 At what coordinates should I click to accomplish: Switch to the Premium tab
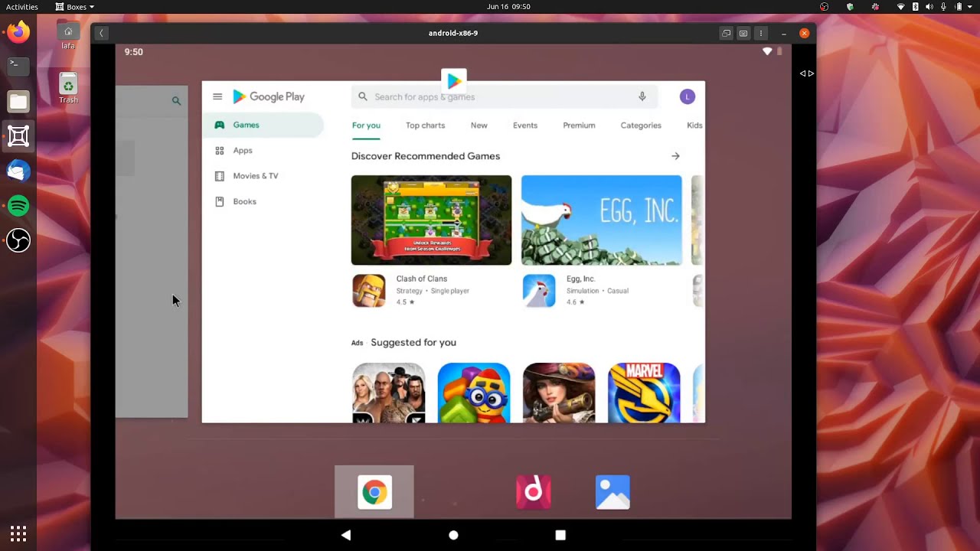click(x=579, y=126)
